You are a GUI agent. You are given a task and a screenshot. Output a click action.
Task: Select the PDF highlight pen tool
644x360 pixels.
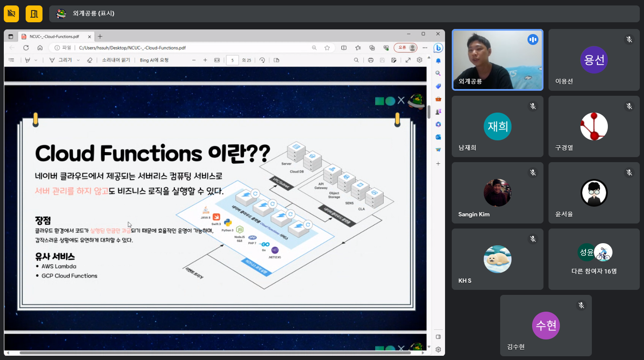pos(27,60)
